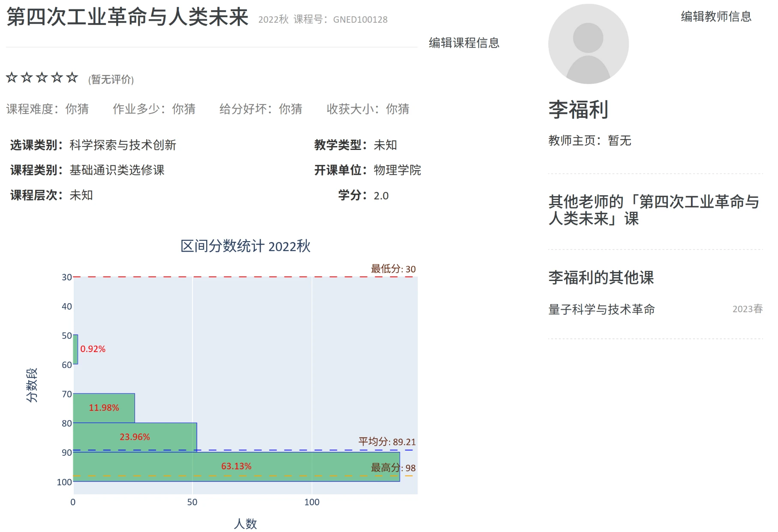778x532 pixels.
Task: Click the 63.13% bar in chart
Action: [236, 466]
